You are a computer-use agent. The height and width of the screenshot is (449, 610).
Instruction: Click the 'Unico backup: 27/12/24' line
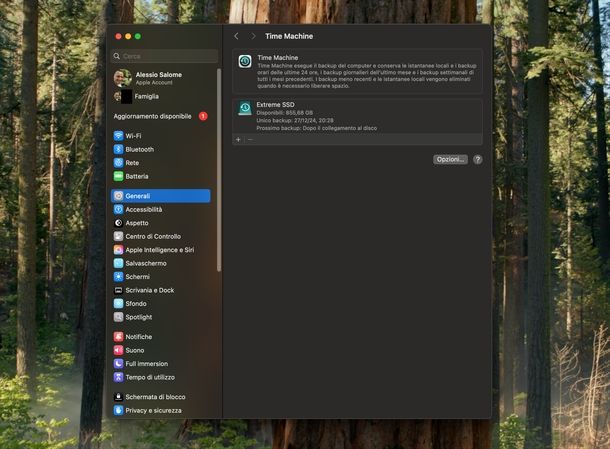point(295,120)
